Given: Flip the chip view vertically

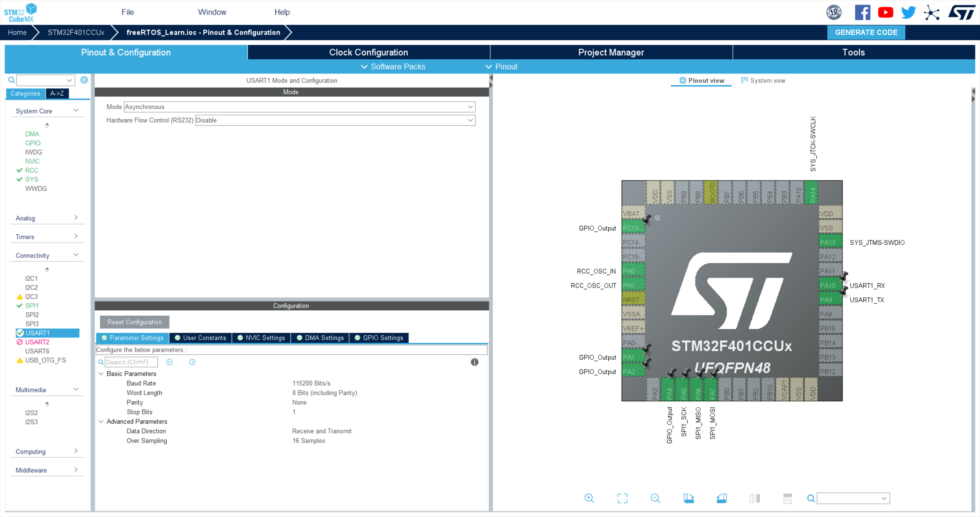Looking at the screenshot, I should tap(787, 498).
